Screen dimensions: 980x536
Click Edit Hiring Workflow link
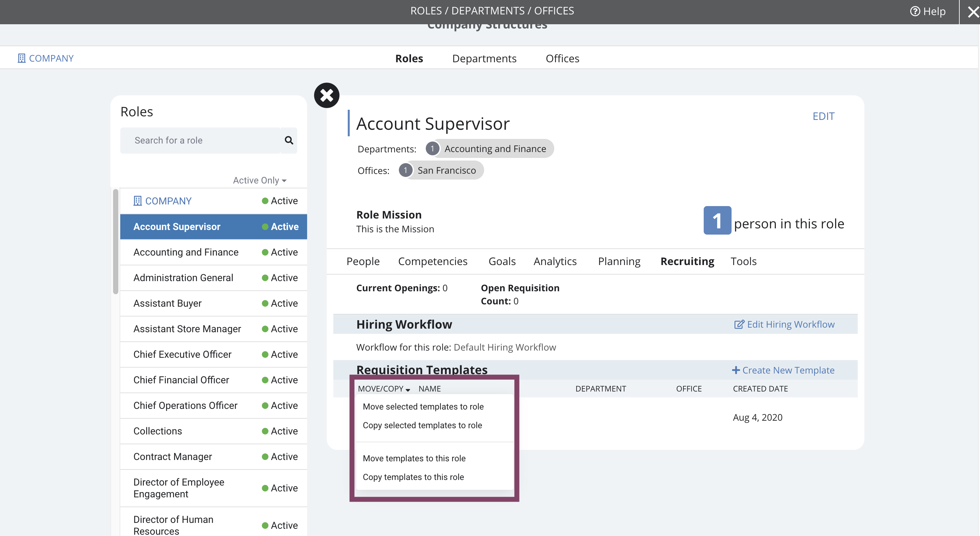[x=784, y=324]
